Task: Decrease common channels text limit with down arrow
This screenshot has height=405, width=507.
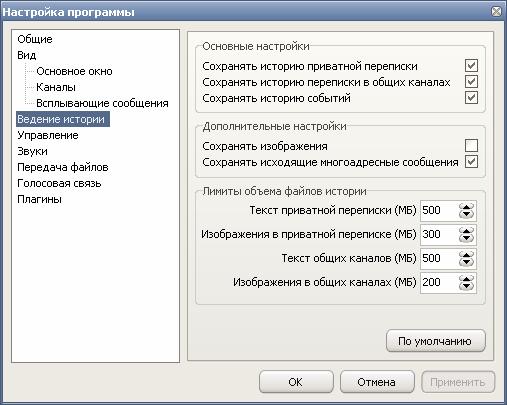Action: pyautogui.click(x=466, y=263)
